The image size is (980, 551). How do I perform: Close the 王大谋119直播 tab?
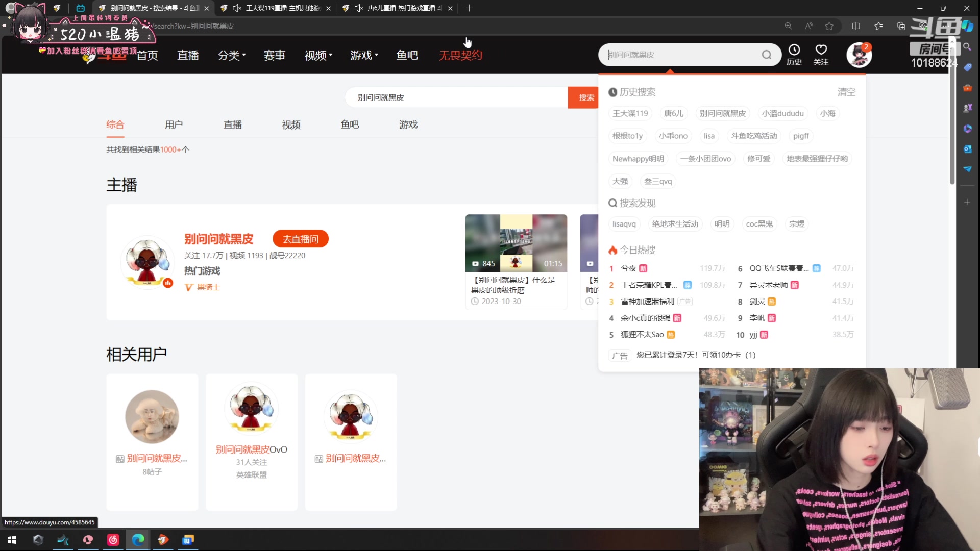(328, 8)
